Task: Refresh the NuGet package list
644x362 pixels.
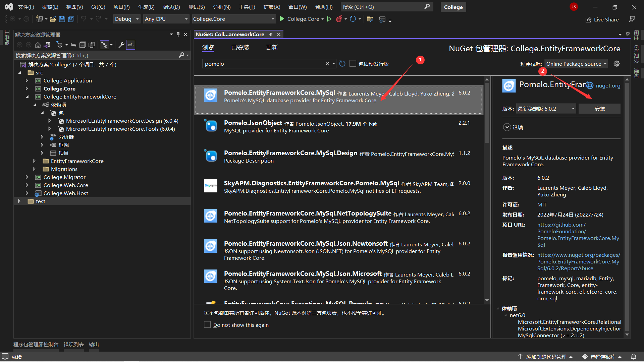Action: coord(342,64)
